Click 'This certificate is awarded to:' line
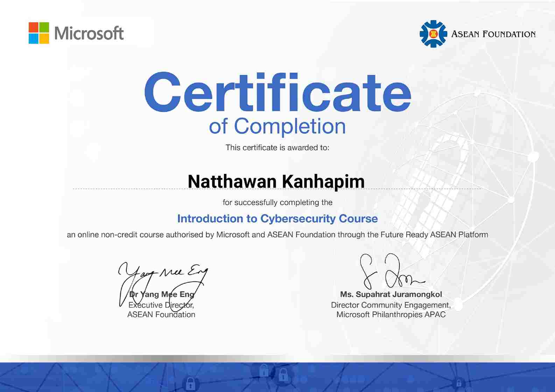 277,148
